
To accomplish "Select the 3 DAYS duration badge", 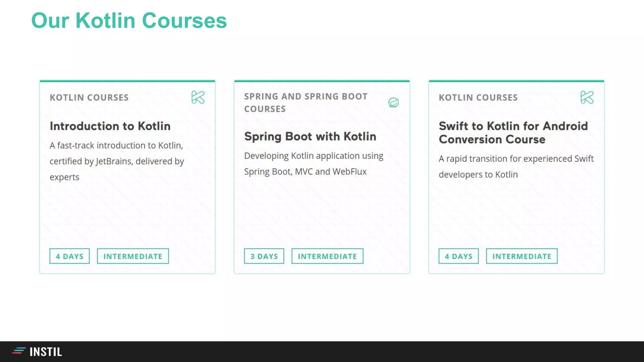I will tap(264, 256).
